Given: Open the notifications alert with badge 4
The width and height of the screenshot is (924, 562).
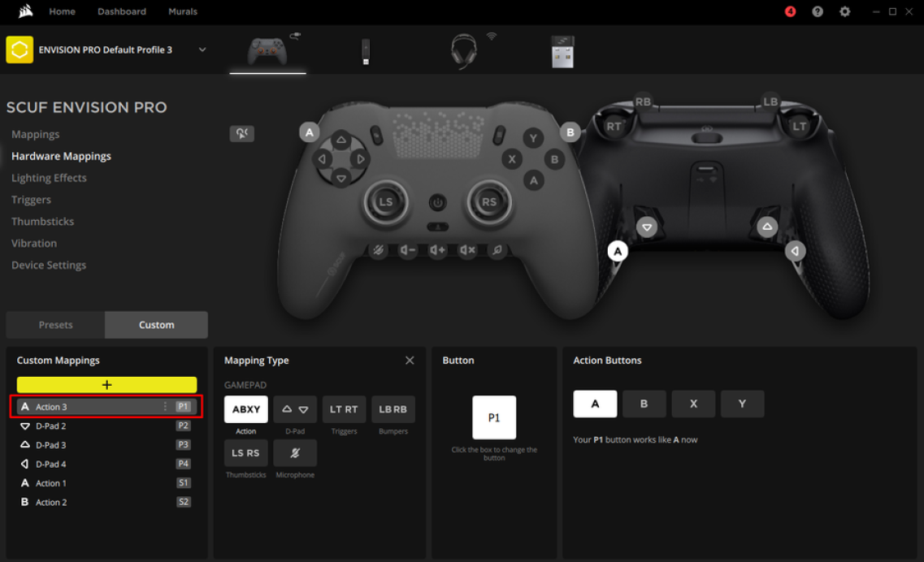Looking at the screenshot, I should (x=790, y=11).
